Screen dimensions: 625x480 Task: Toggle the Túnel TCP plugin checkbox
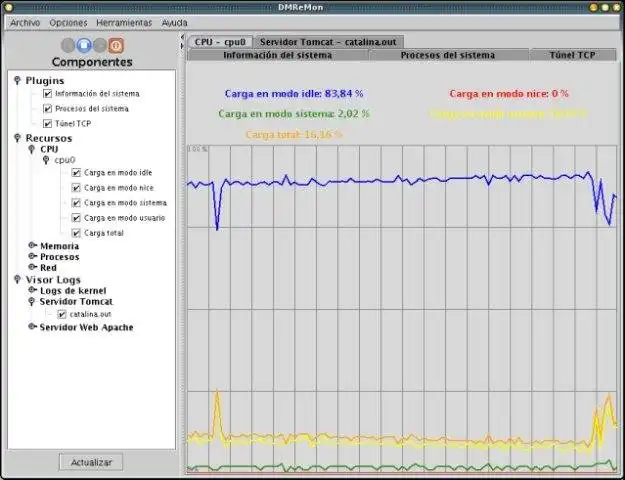(47, 124)
